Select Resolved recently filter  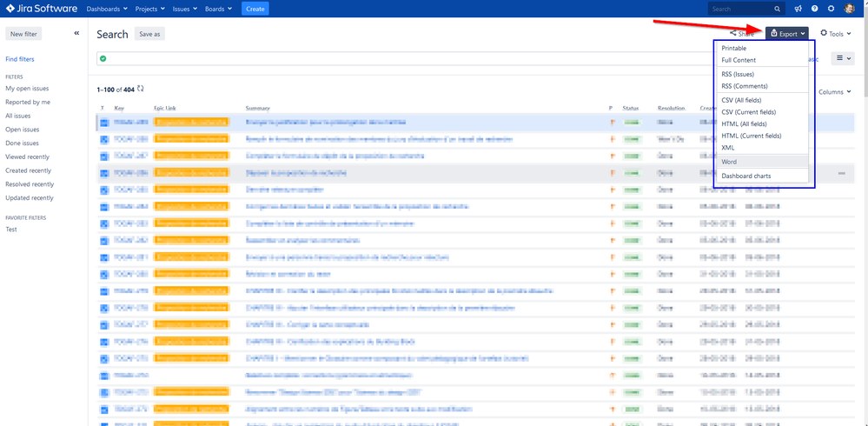point(30,184)
